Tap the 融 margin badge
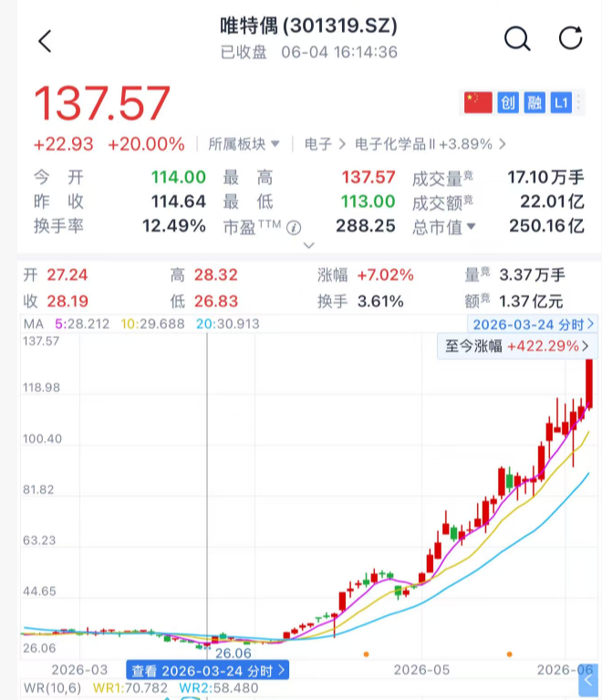 pyautogui.click(x=535, y=103)
